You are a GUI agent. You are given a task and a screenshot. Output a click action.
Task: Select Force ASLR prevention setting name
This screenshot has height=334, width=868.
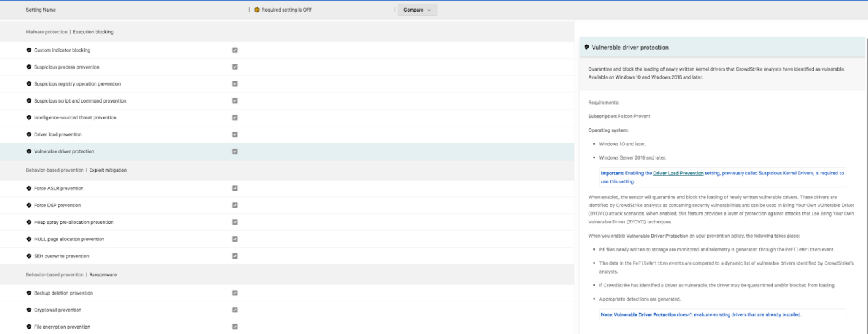(x=58, y=189)
